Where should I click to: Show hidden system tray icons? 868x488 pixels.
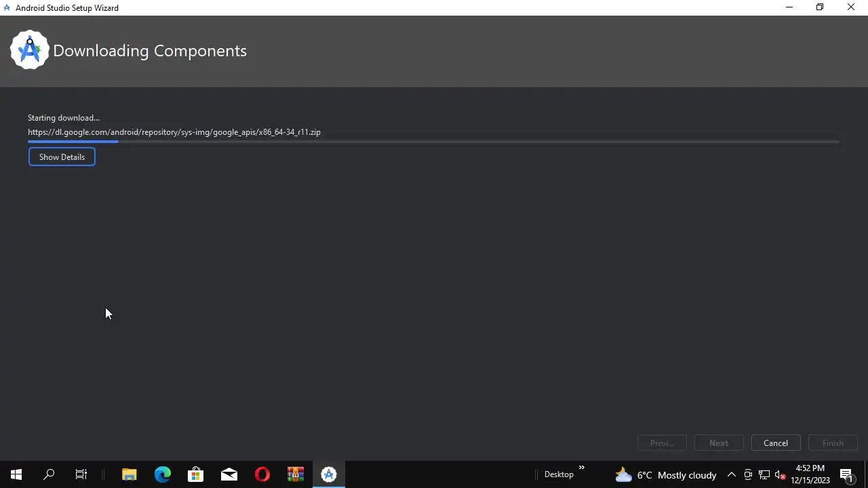(x=732, y=474)
